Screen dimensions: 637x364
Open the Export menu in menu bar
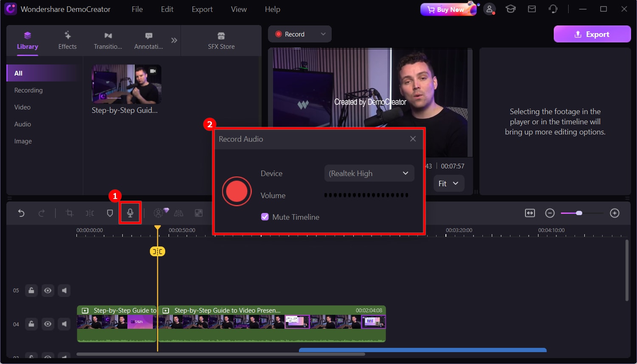click(x=202, y=9)
